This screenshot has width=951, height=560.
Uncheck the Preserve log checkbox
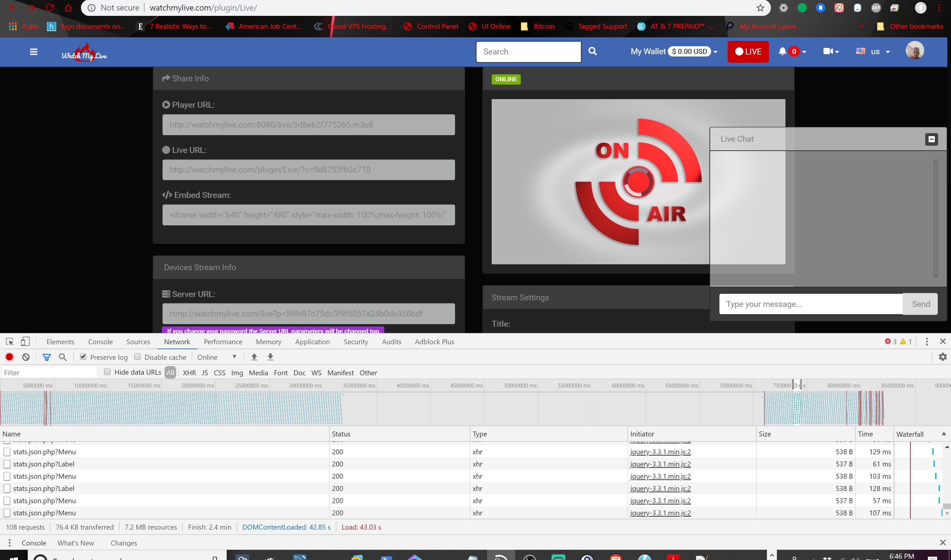coord(83,356)
